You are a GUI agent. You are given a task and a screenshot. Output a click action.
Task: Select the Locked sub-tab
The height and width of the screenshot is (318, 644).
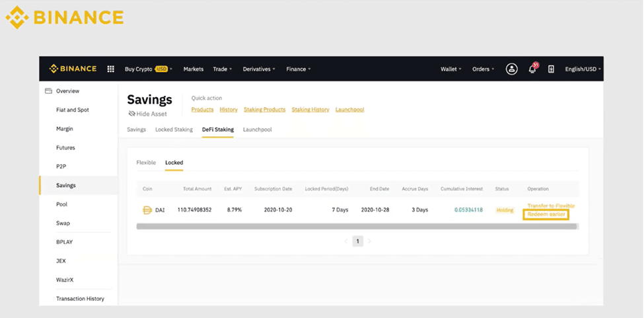(174, 162)
